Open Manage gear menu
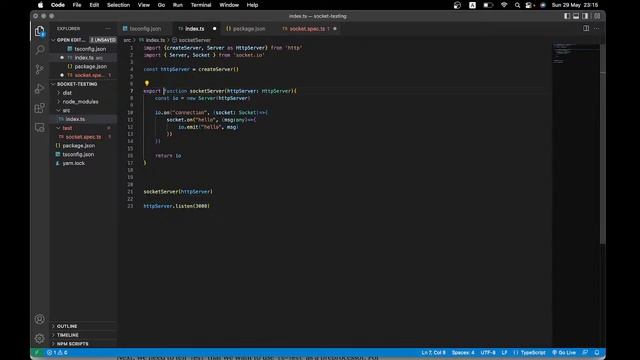Viewport: 640px width, 360px height. coord(40,338)
